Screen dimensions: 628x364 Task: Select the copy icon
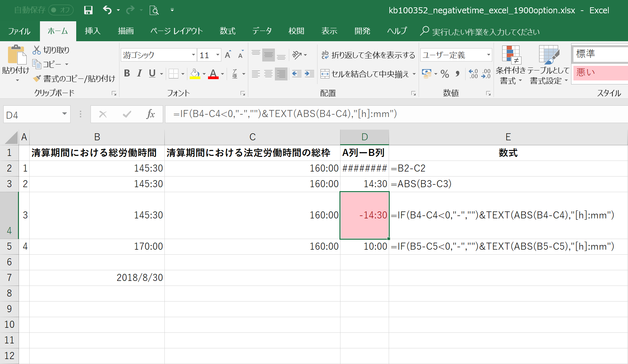37,64
